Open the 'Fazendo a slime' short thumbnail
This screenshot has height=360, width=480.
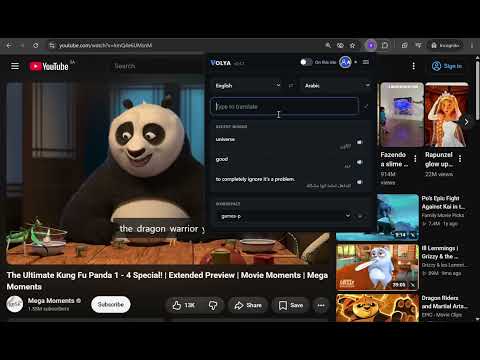pos(402,115)
